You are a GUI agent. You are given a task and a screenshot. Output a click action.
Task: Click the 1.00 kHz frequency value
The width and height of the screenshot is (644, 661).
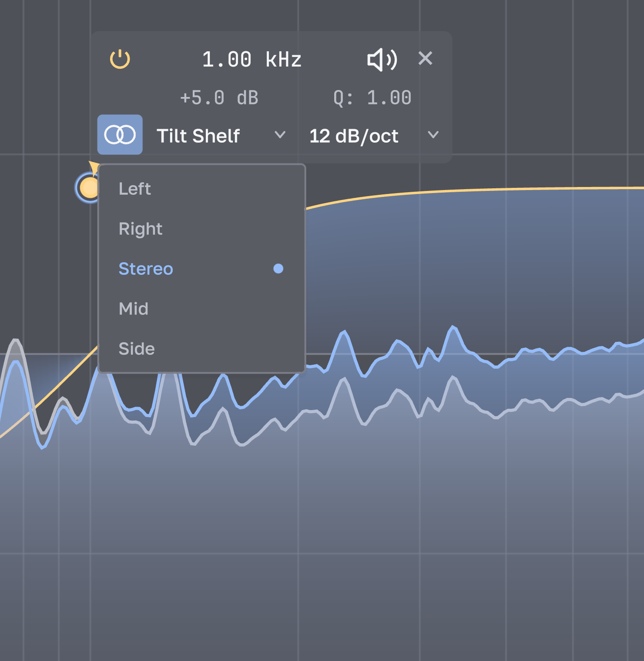click(252, 60)
